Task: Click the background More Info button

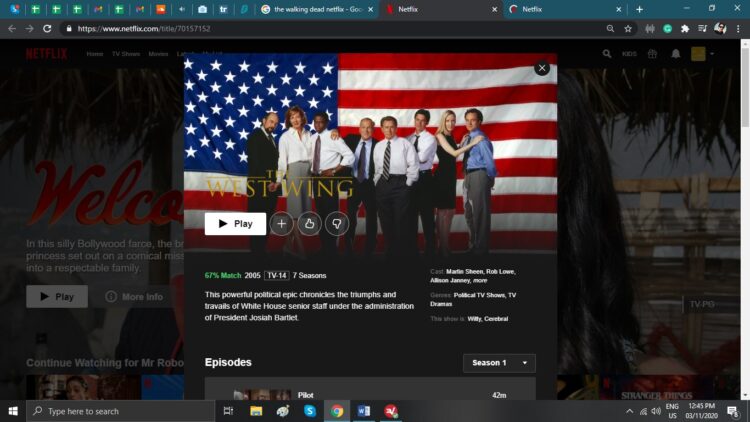Action: point(134,297)
